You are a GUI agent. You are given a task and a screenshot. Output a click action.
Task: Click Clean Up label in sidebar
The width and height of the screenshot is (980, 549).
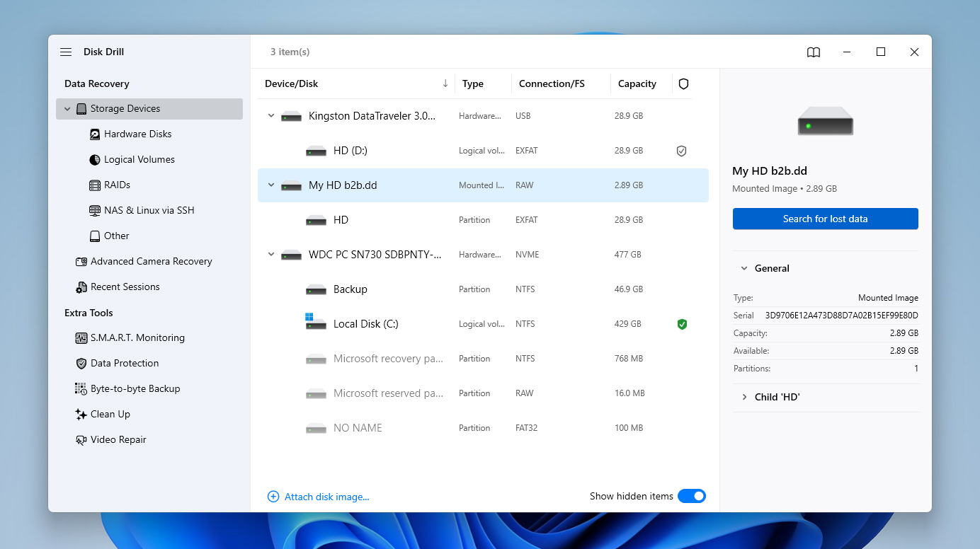coord(110,415)
